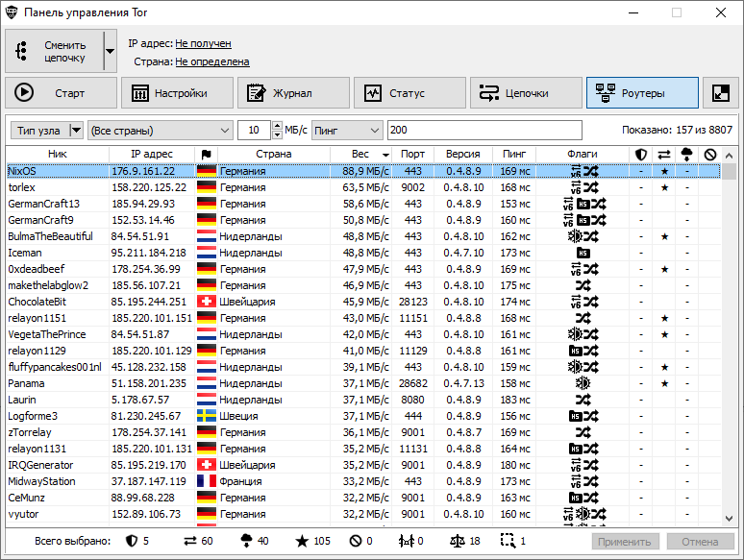744x560 pixels.
Task: Switch to the Статус tab
Action: (409, 93)
